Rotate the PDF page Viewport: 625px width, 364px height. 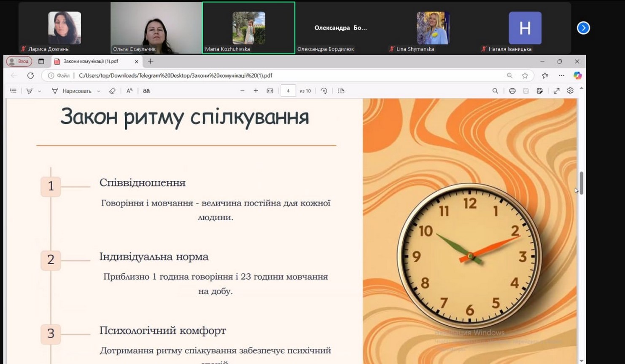coord(324,91)
